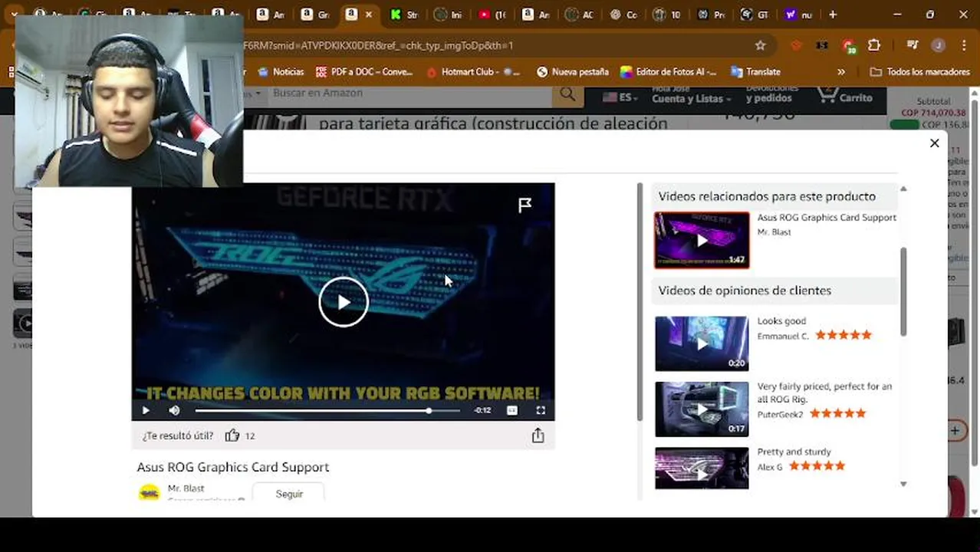The image size is (980, 552).
Task: Expand the hidden bookmarks overflow chevron
Action: [841, 71]
